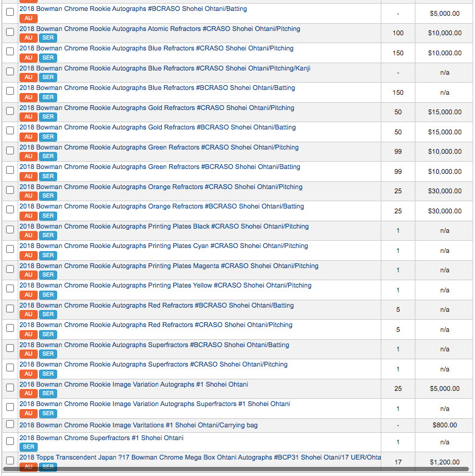This screenshot has width=475, height=476.
Task: Open 2018 Topps Transcendent Japan Ohtani Autographs link
Action: click(200, 458)
